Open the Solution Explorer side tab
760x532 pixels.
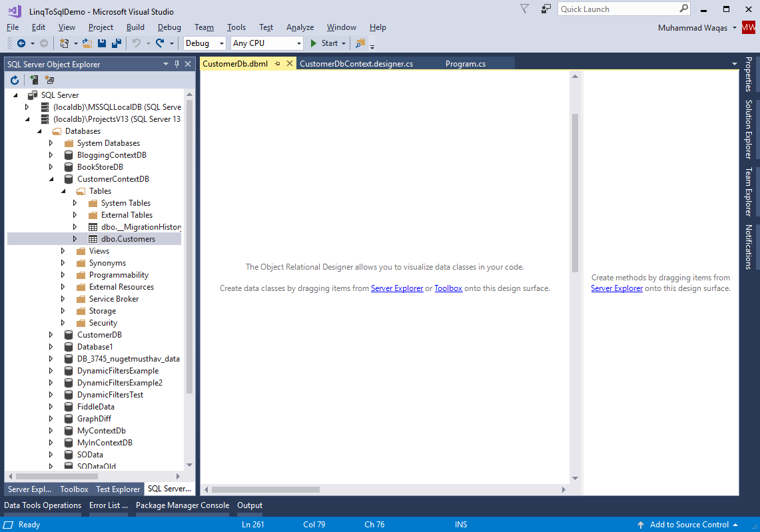749,129
